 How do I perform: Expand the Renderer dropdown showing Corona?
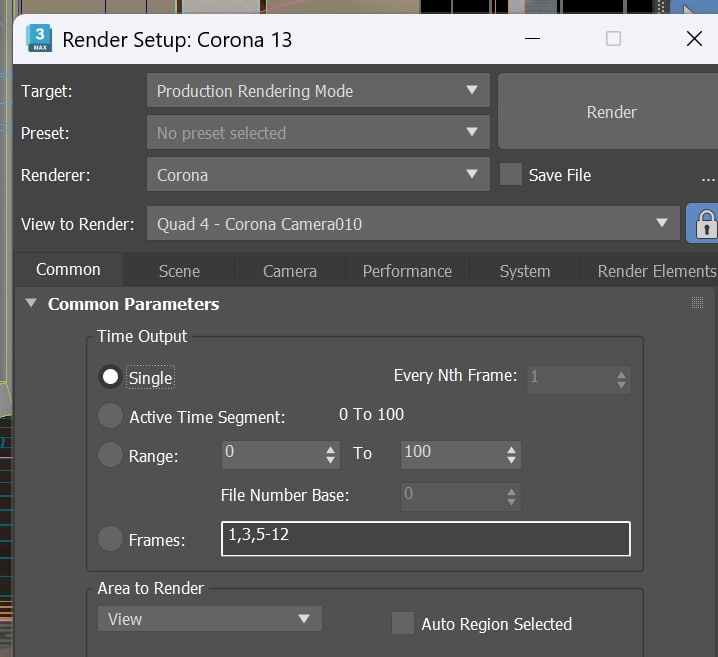coord(318,174)
